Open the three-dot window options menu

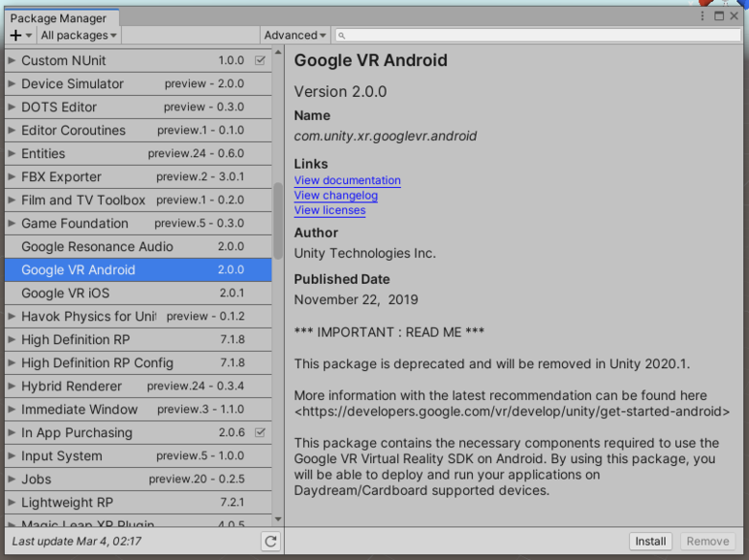[702, 16]
